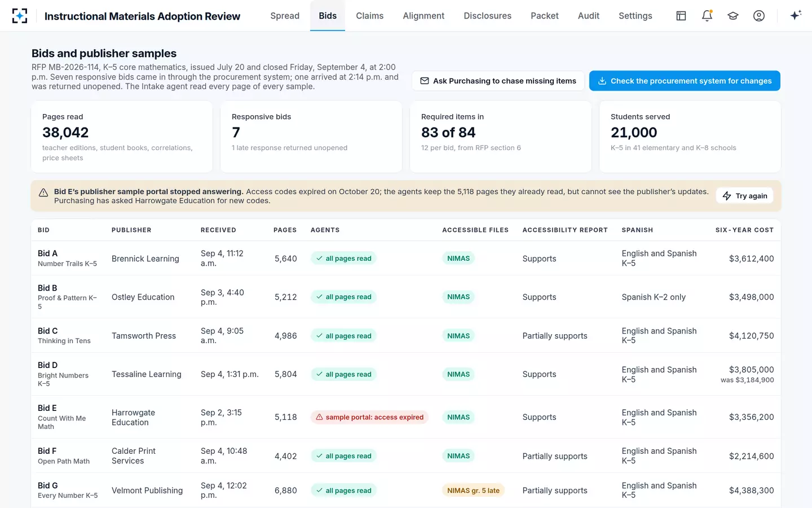Click the $3,805,000 cost for Bid D
The height and width of the screenshot is (508, 812).
coord(751,370)
